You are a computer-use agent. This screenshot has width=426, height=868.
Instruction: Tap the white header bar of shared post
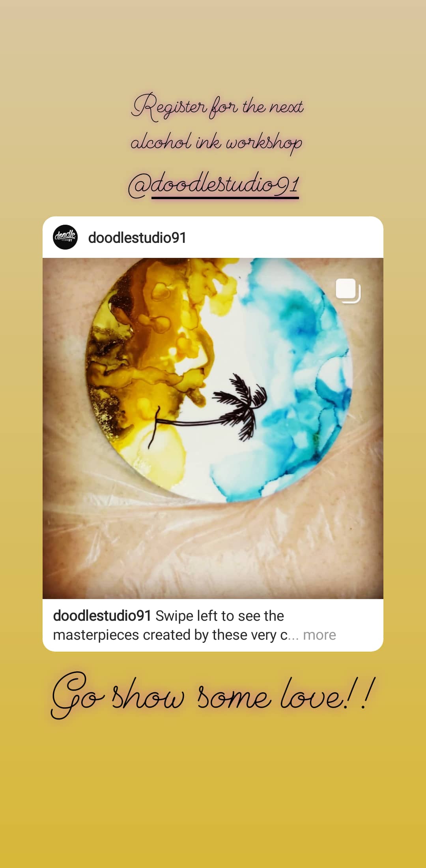pyautogui.click(x=213, y=237)
